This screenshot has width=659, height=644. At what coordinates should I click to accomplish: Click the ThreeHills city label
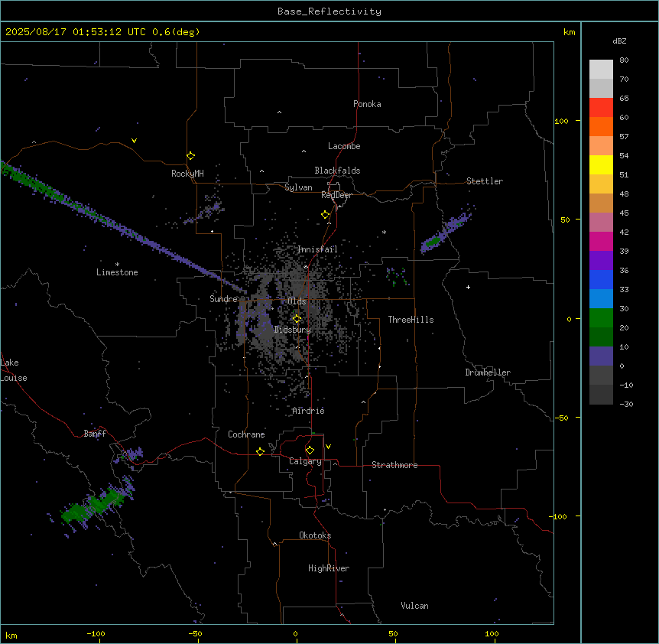pos(411,320)
